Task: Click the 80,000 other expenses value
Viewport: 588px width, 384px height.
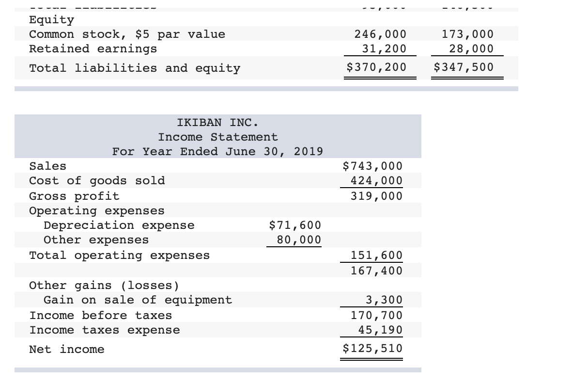Action: (x=299, y=240)
